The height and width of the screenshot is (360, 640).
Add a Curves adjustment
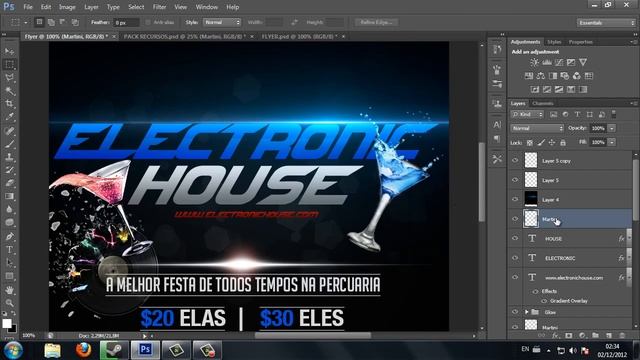coord(559,62)
